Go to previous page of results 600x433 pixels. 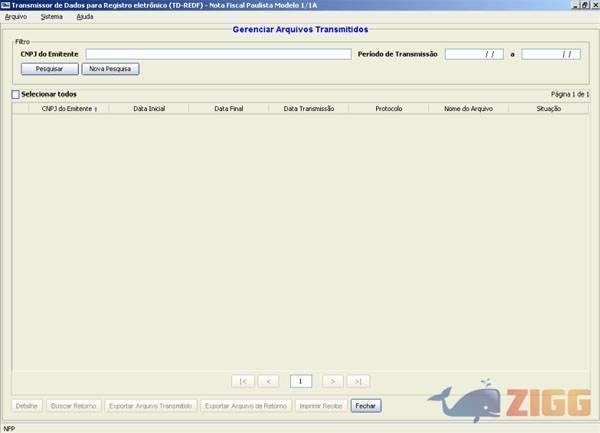click(269, 381)
